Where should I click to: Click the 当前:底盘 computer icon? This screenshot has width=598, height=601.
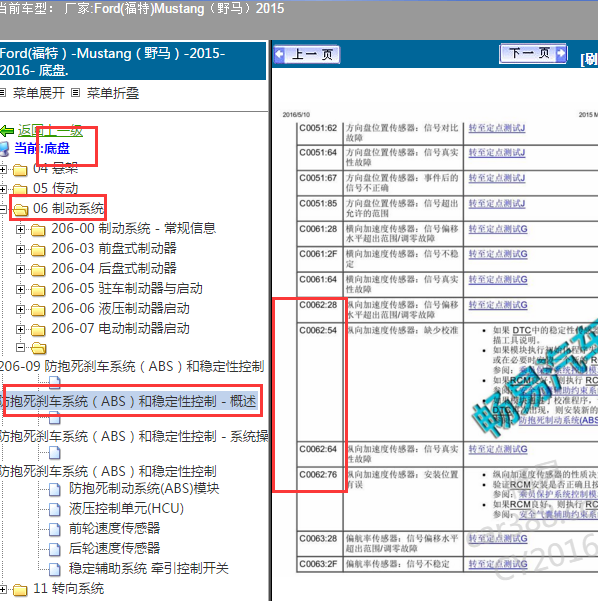(x=4, y=149)
